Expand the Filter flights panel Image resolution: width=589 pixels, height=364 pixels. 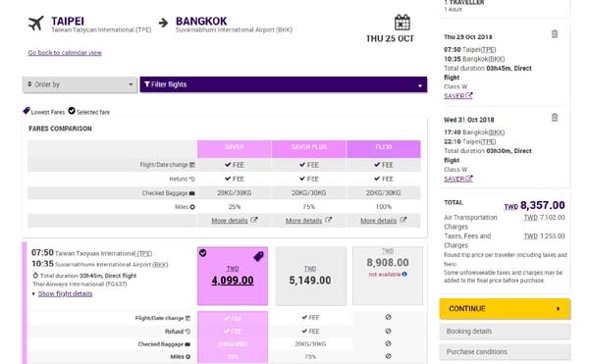[284, 84]
